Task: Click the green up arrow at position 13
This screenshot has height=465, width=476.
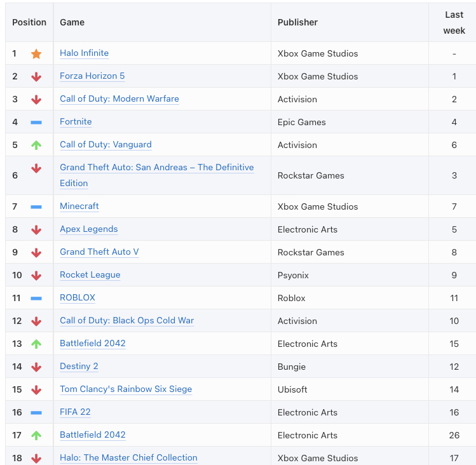Action: [x=36, y=344]
